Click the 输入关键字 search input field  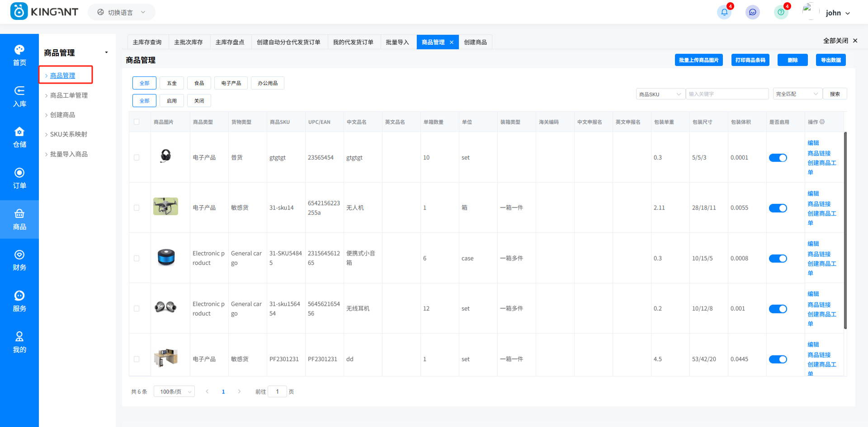[x=726, y=94]
